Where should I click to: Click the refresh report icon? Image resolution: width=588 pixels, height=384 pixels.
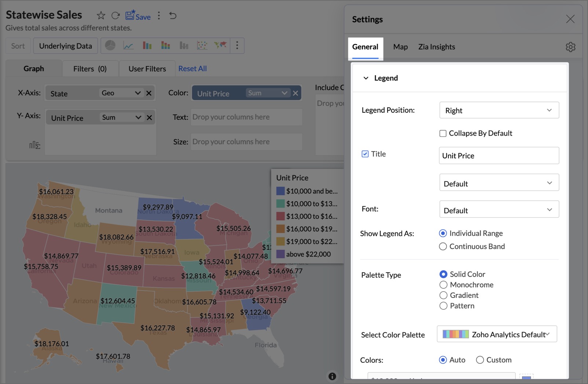(x=115, y=15)
